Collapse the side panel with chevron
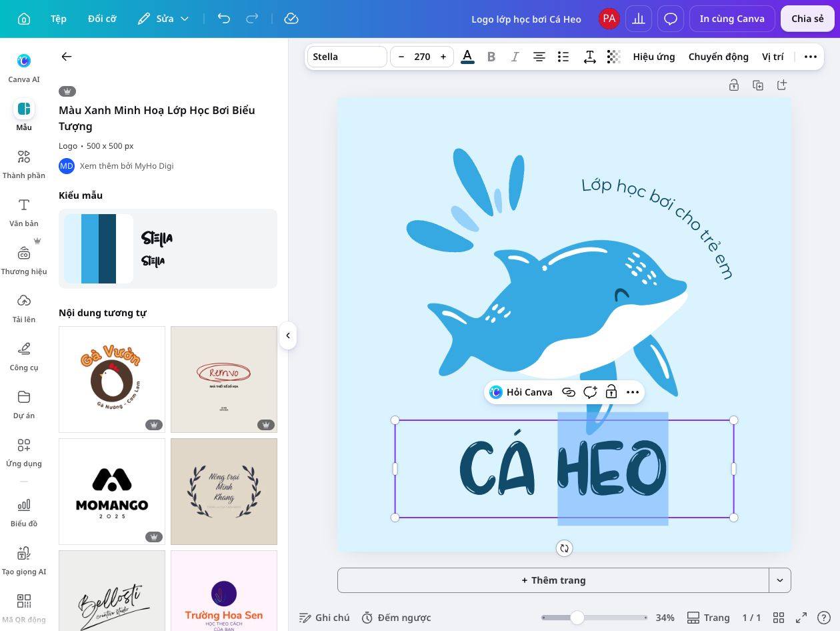This screenshot has height=631, width=840. click(x=288, y=336)
